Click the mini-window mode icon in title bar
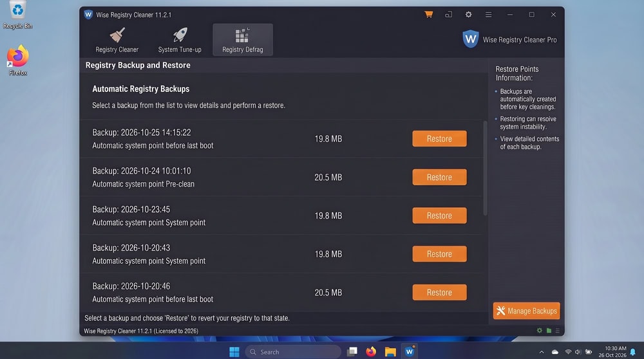The height and width of the screenshot is (359, 644). point(448,14)
